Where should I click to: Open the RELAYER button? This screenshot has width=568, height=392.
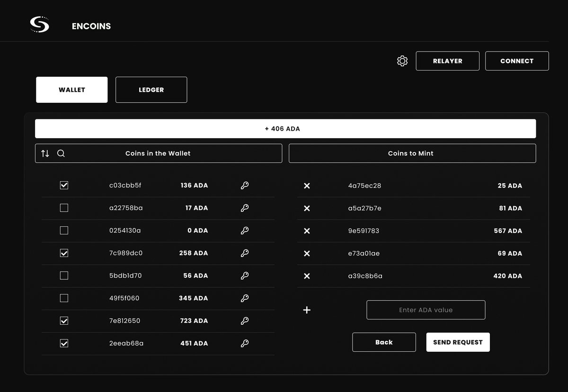[448, 61]
